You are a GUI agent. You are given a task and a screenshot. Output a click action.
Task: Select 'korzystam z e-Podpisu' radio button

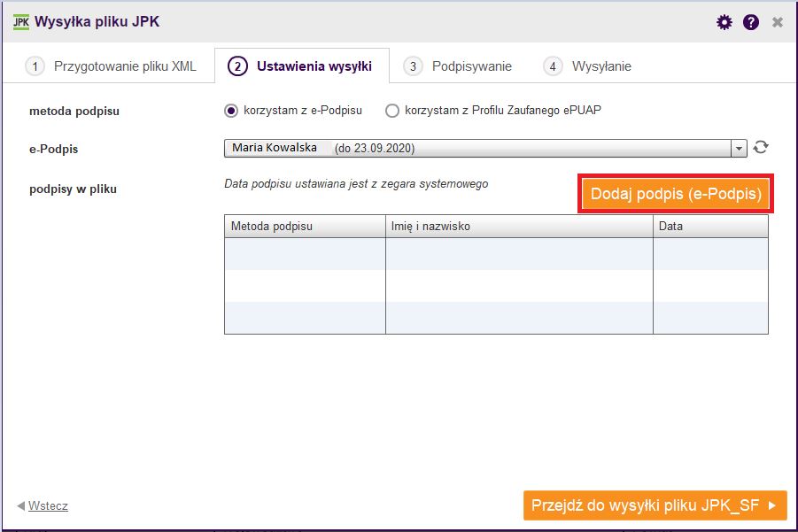click(231, 111)
